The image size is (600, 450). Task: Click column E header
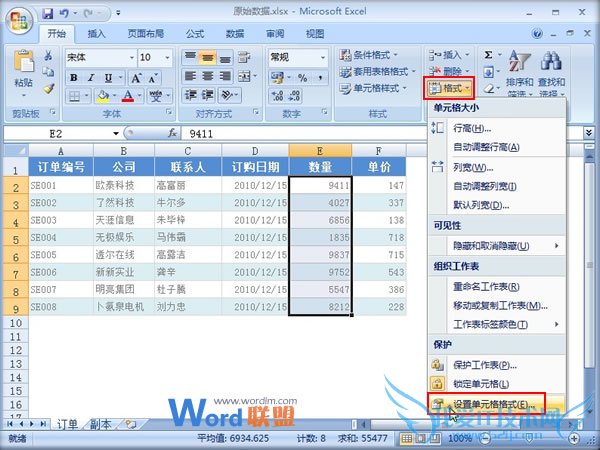320,151
